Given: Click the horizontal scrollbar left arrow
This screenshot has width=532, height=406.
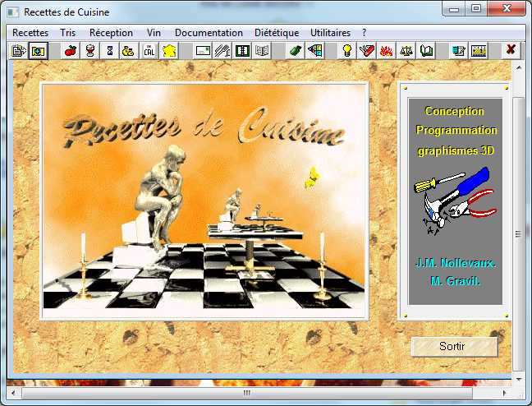Looking at the screenshot, I should [x=13, y=393].
